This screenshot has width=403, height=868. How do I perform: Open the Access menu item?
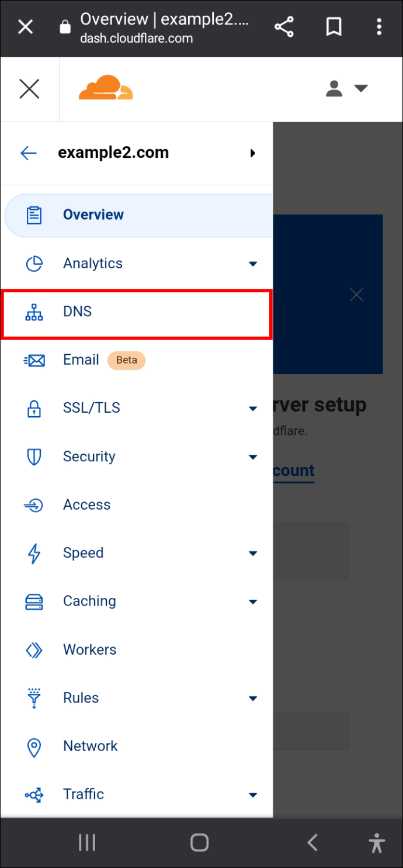pyautogui.click(x=137, y=505)
